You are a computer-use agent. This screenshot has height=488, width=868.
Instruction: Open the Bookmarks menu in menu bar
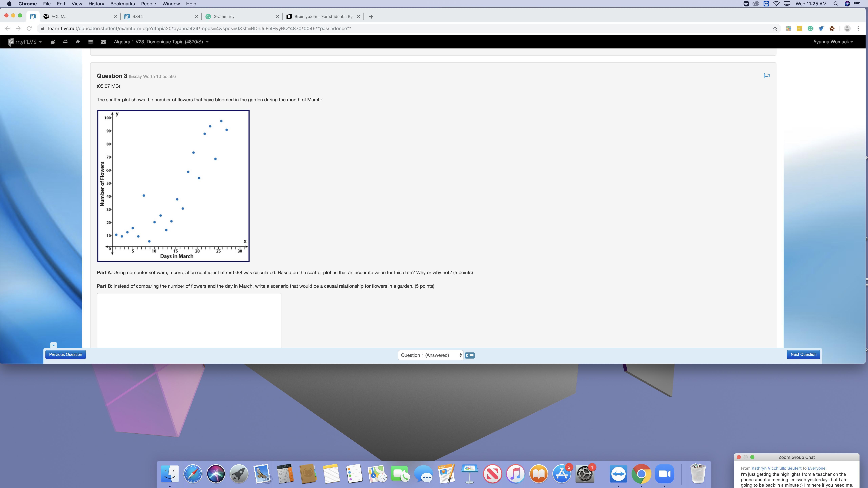[122, 4]
